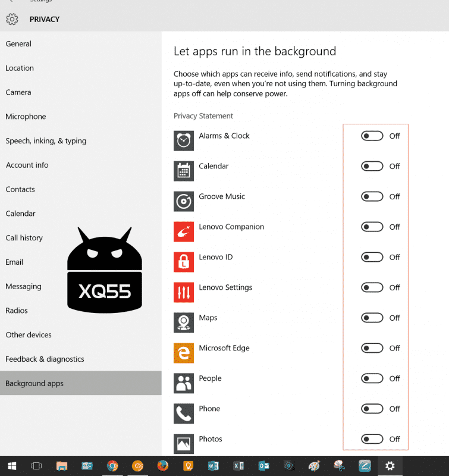Screen dimensions: 449x476
Task: Click the Windows Start button
Action: coord(11,466)
